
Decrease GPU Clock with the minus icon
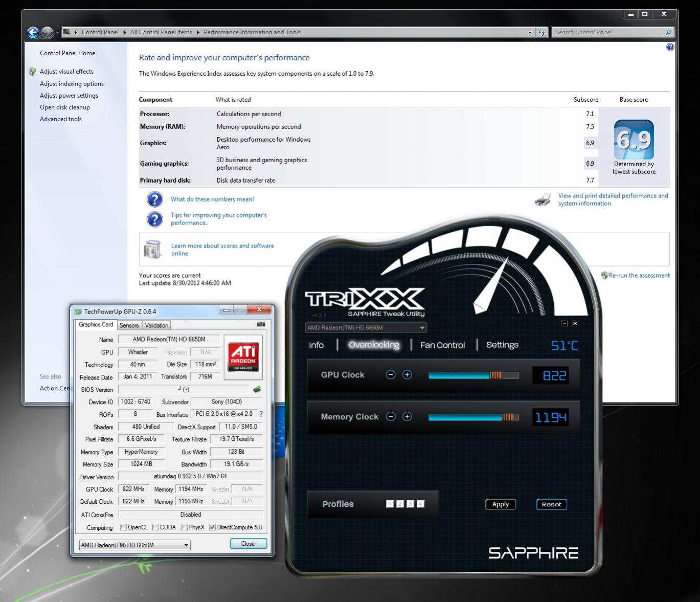[391, 375]
